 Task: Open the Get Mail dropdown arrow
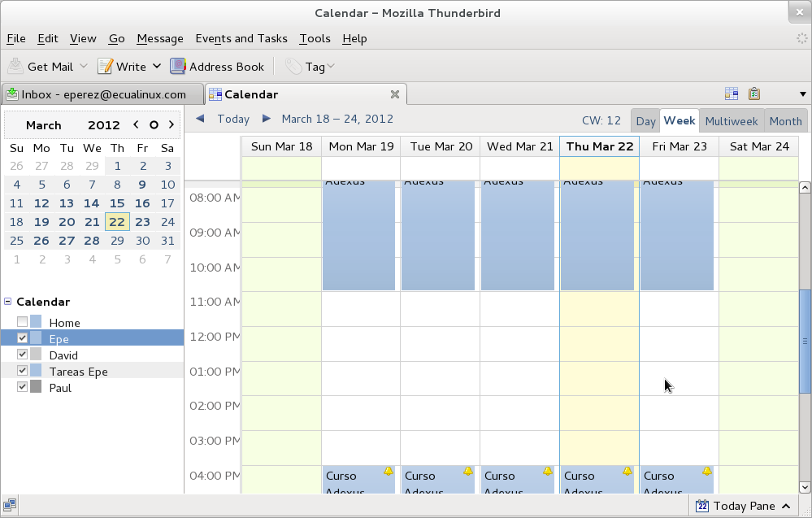point(84,67)
